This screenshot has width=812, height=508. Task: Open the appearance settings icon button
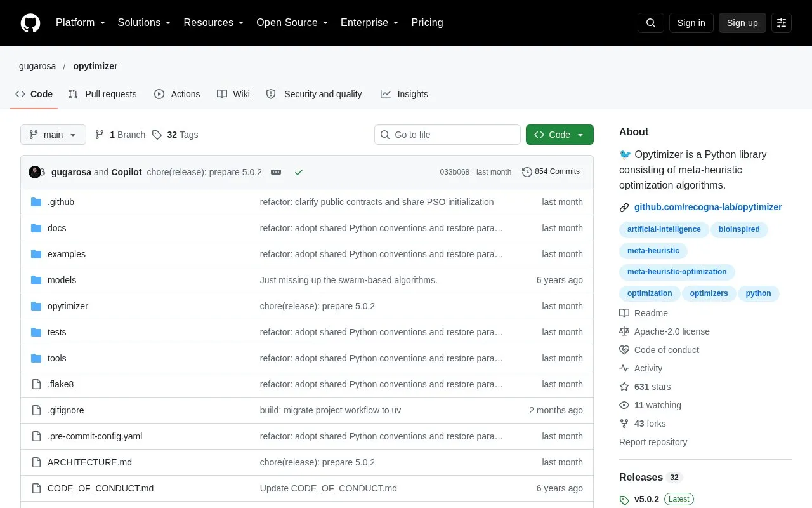782,23
